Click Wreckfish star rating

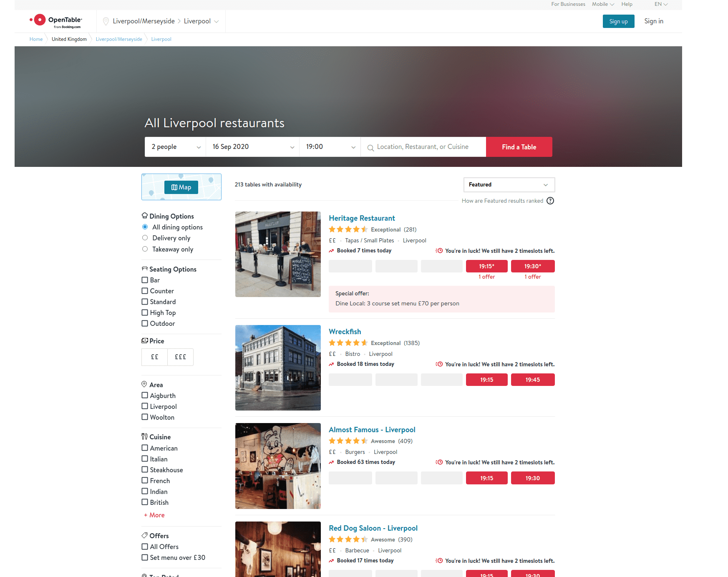(348, 343)
